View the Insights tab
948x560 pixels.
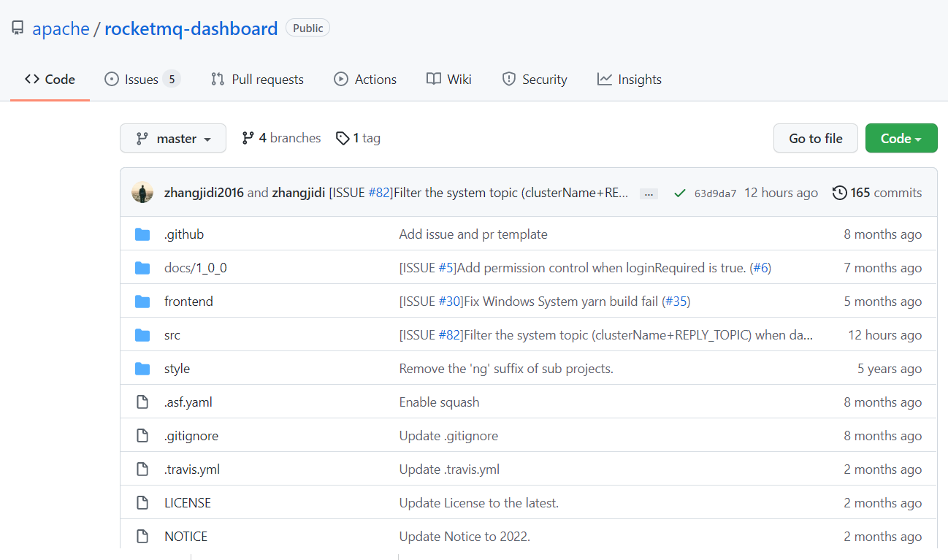click(630, 80)
